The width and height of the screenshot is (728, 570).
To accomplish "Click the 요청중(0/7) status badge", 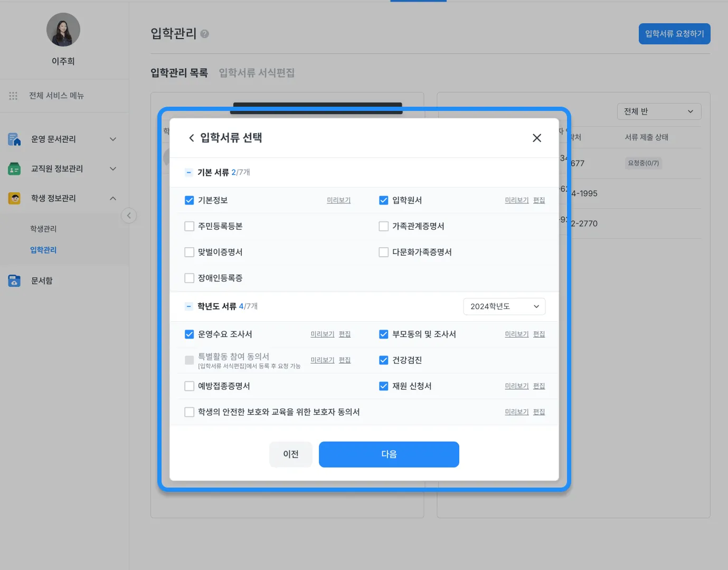I will click(x=644, y=163).
